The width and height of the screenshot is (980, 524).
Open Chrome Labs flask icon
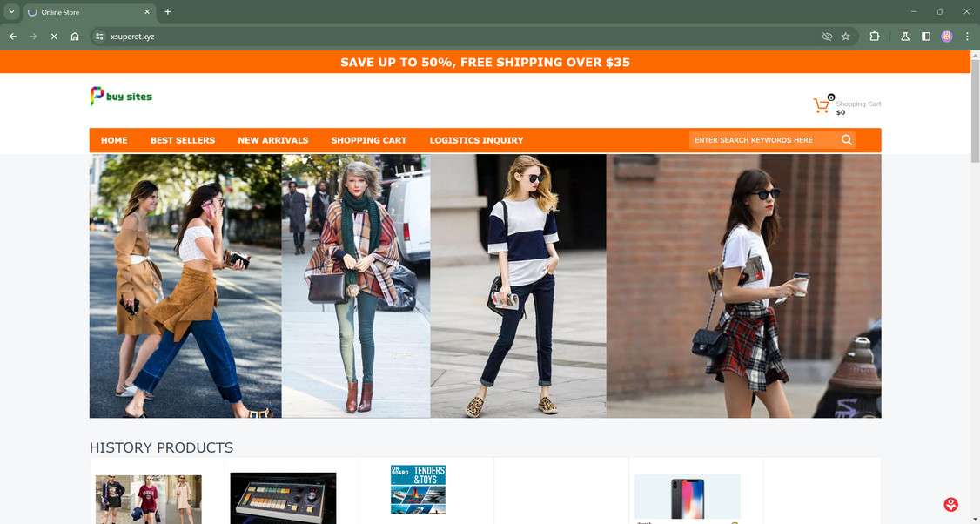click(x=905, y=37)
